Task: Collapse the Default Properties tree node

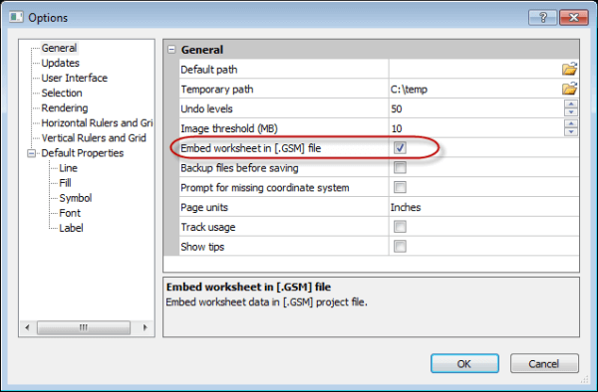Action: (32, 153)
